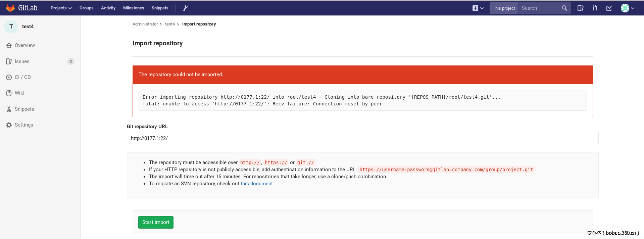Click the Administrator breadcrumb link
This screenshot has width=644, height=239.
(x=145, y=24)
